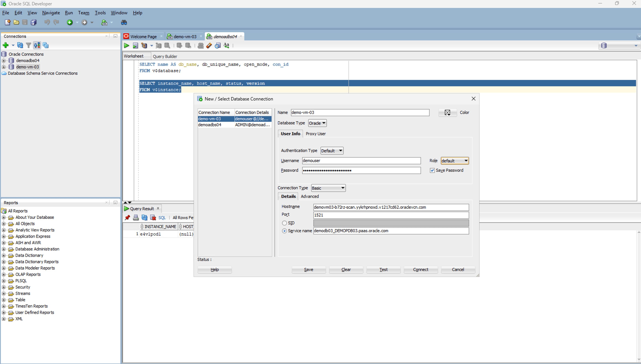Click Clear to reset connection fields
This screenshot has height=364, width=641.
point(346,269)
